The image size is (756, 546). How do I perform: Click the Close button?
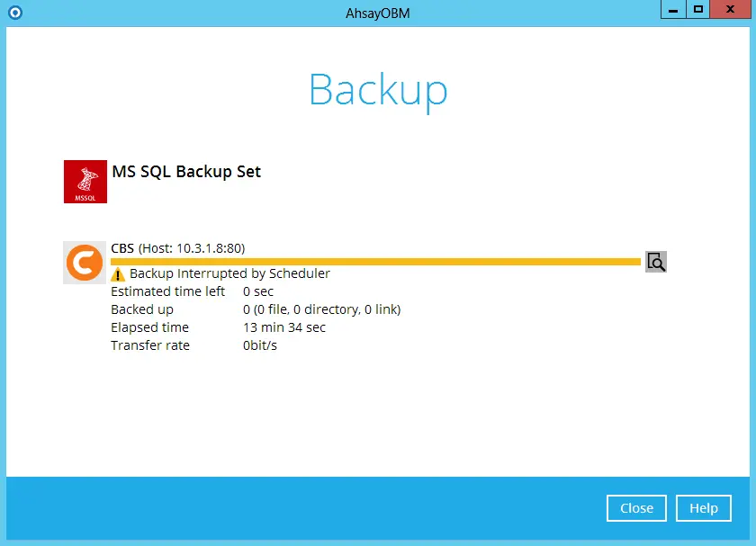point(636,508)
